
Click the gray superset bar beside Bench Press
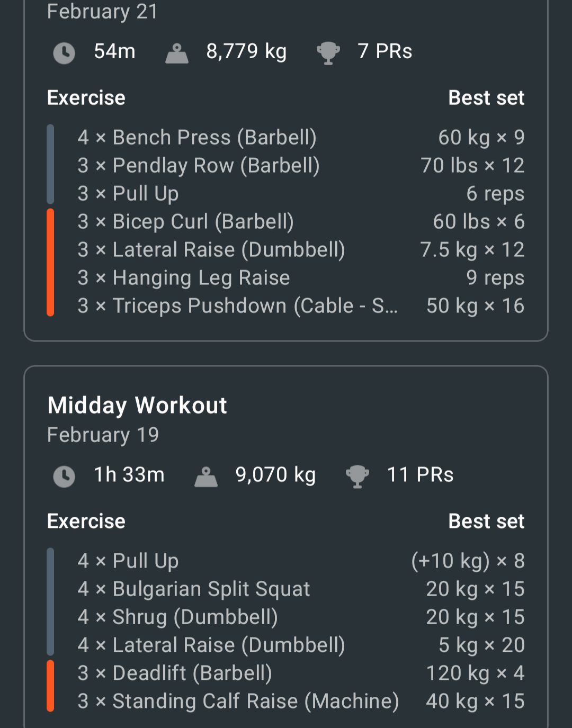50,164
